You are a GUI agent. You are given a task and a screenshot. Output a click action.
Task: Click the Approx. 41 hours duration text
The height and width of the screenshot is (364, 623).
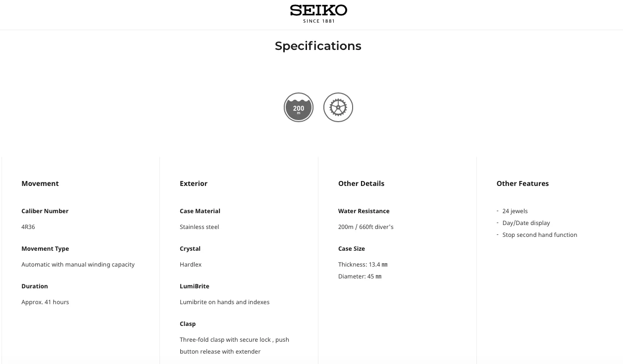[x=45, y=302]
